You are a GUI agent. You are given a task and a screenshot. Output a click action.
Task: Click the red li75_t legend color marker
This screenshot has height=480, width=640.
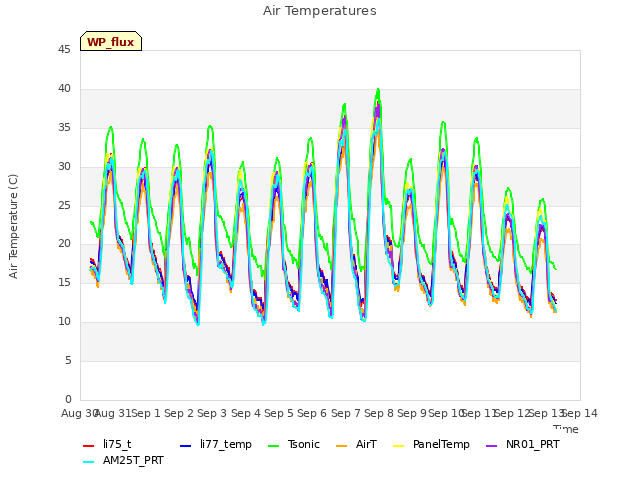[89, 446]
